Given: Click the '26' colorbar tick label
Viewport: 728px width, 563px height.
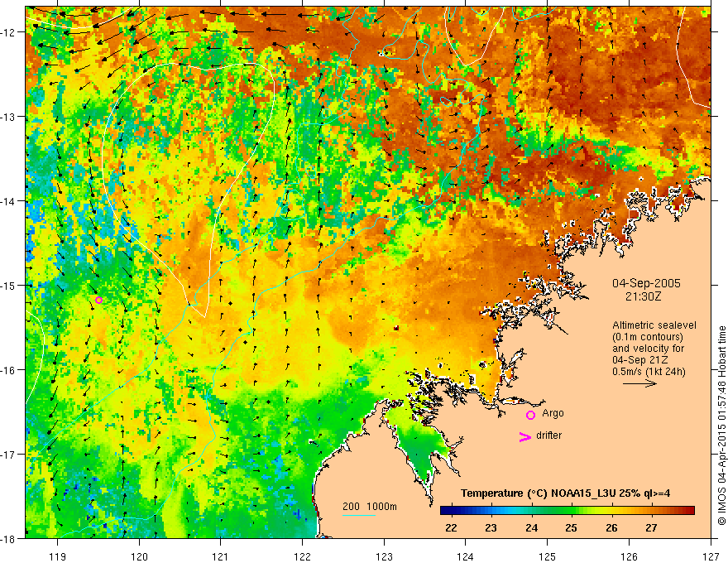Looking at the screenshot, I should [x=612, y=527].
